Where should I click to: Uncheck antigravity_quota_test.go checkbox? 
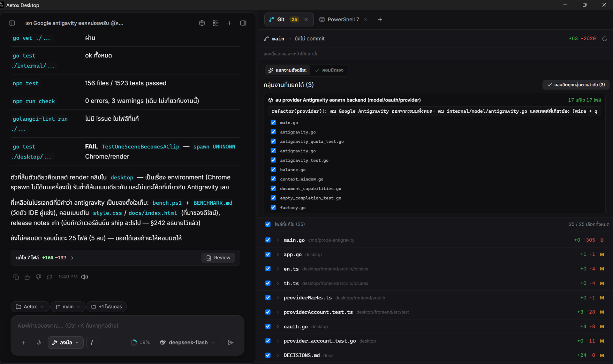click(x=273, y=141)
